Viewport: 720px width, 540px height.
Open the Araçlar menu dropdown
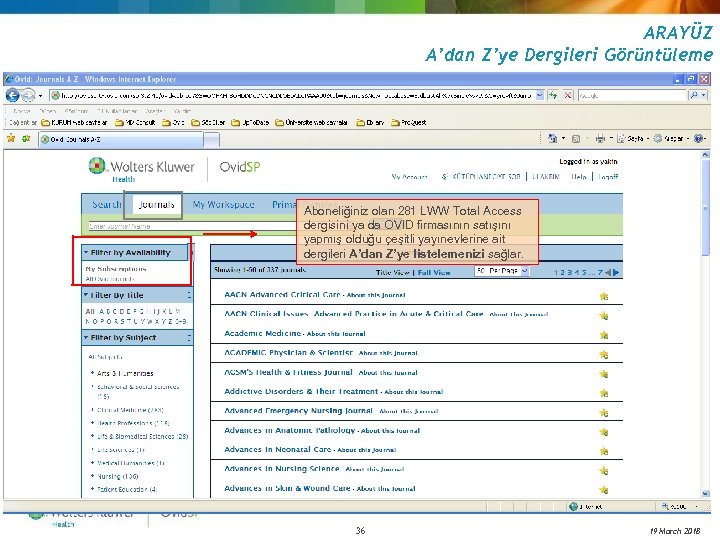click(x=670, y=138)
